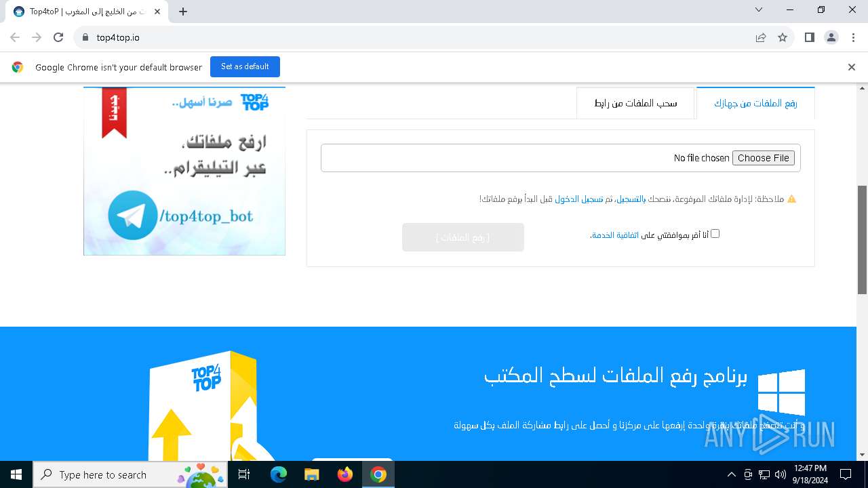Show hidden system tray icons
The image size is (868, 488).
(x=731, y=474)
